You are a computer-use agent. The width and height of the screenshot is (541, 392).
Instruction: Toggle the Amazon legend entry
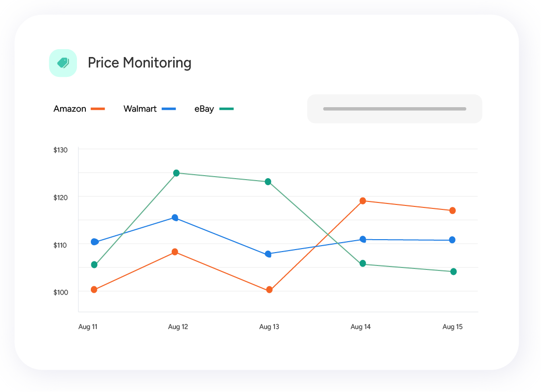click(79, 109)
